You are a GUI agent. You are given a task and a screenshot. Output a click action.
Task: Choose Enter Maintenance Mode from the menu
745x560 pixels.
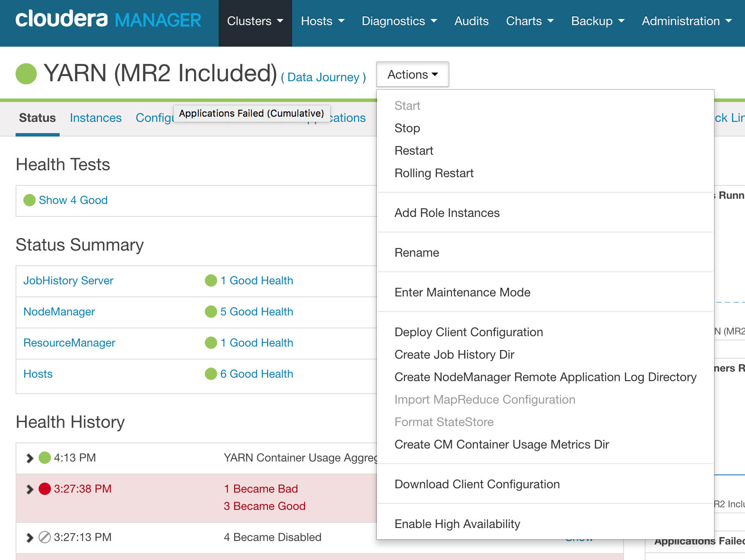(462, 292)
